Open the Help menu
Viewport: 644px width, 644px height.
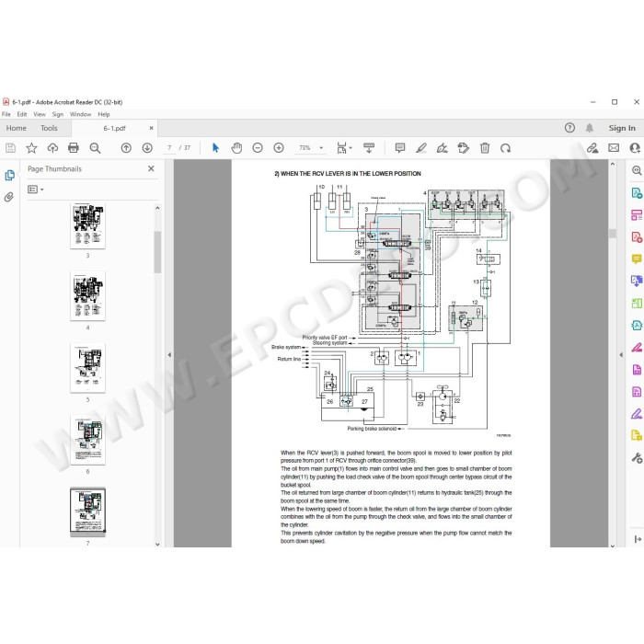click(x=104, y=114)
